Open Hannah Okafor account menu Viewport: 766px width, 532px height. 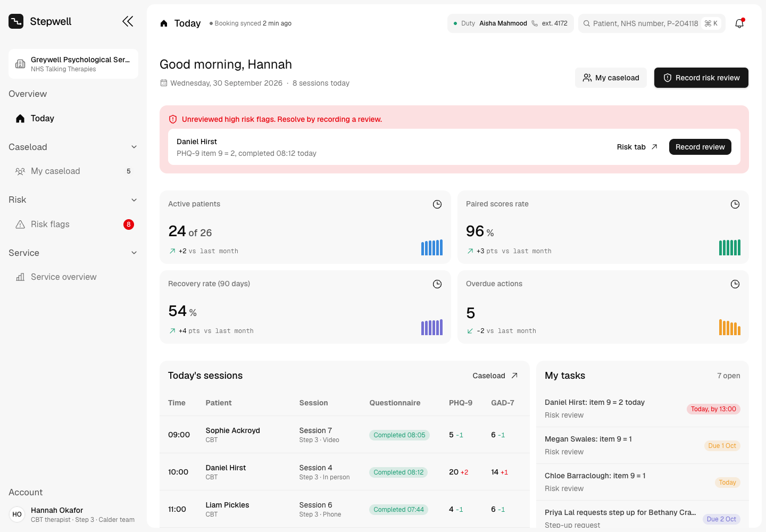point(73,514)
